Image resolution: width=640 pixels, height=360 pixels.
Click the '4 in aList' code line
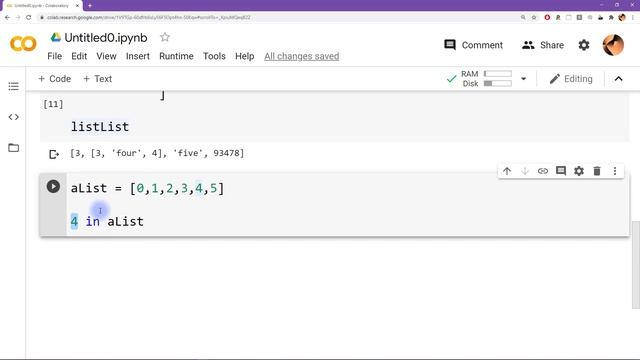[x=107, y=222]
